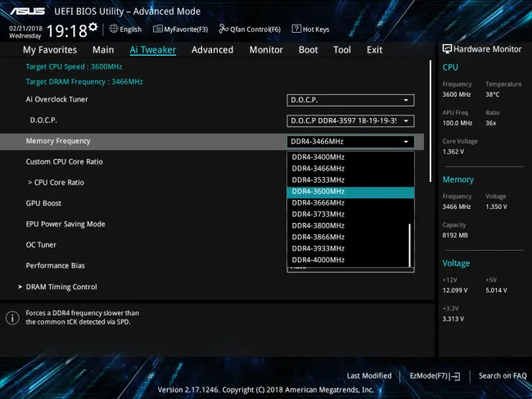The width and height of the screenshot is (532, 399).
Task: Click the 02/21/2018 date text
Action: (26, 29)
